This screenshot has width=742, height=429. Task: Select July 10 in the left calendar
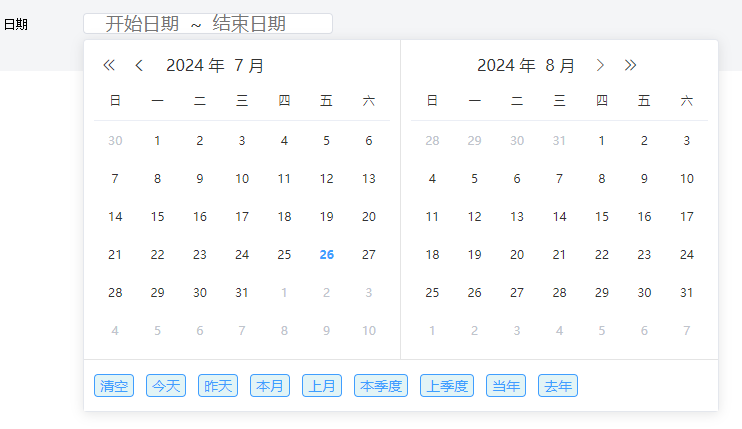[x=242, y=178]
